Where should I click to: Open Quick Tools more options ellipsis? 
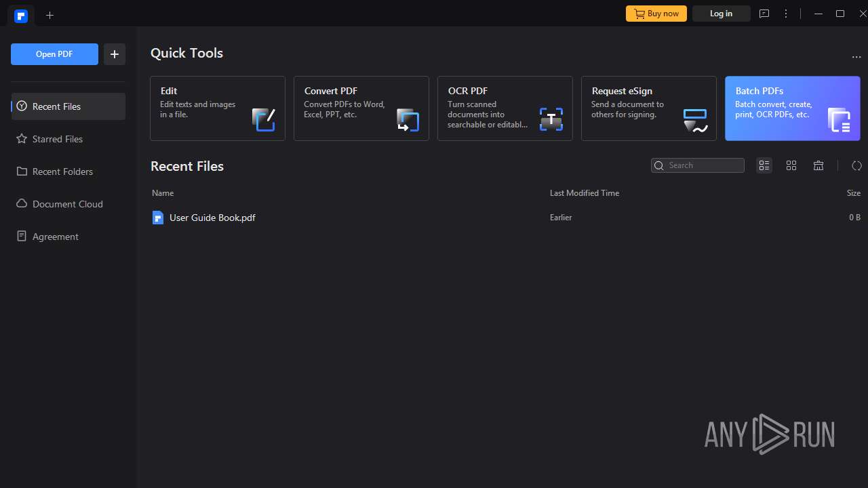pos(856,57)
